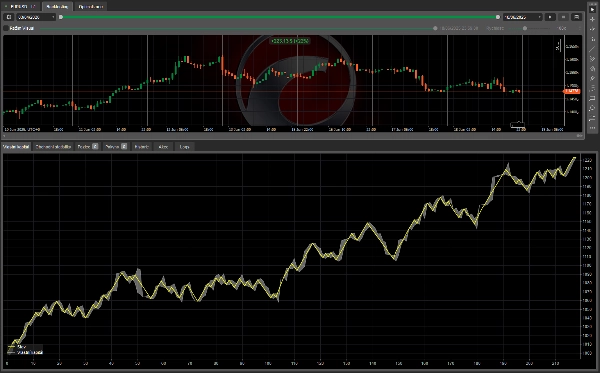
Task: Open the Akce tab
Action: (163, 147)
